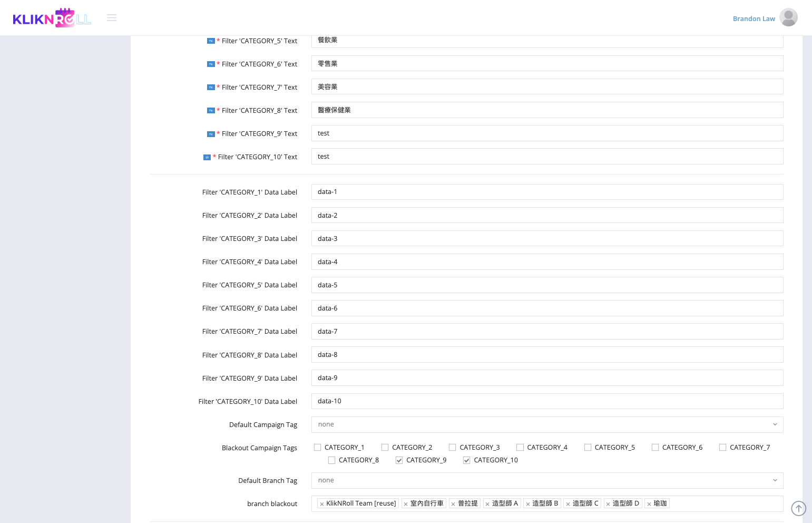Edit the CATEGORY_10 Text field

(x=547, y=157)
